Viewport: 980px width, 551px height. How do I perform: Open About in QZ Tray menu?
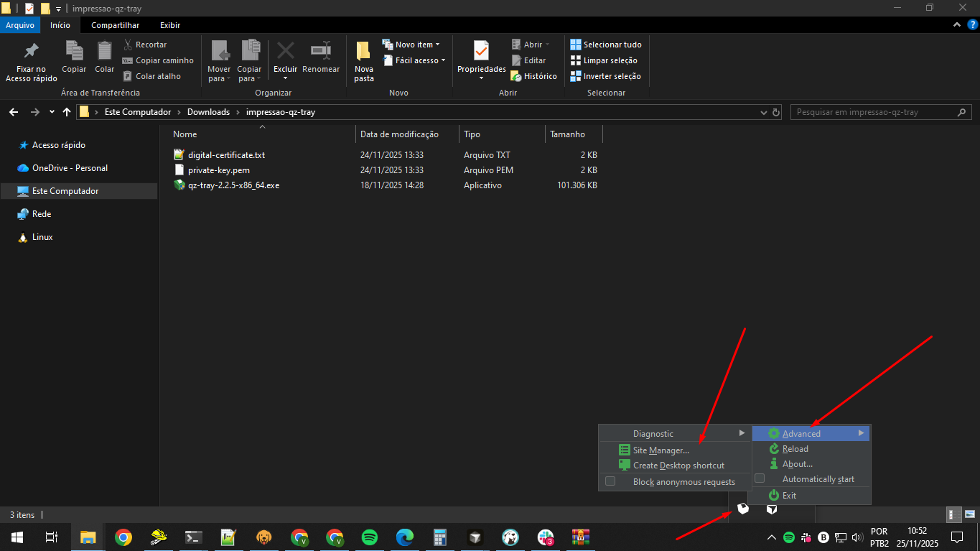[797, 464]
